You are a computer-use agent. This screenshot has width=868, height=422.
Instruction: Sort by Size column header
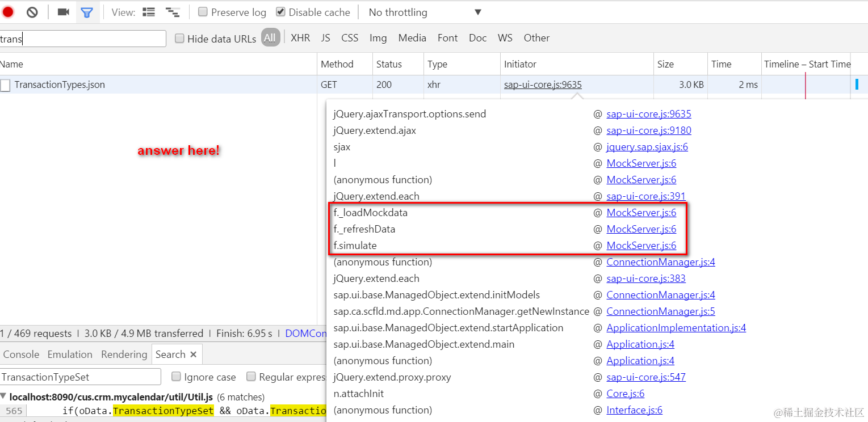pyautogui.click(x=681, y=64)
